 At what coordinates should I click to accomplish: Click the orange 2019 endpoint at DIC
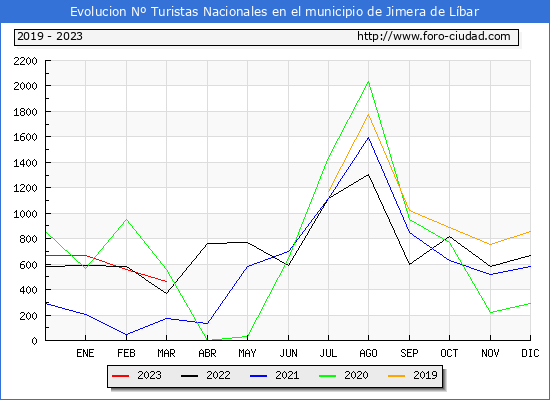(530, 232)
